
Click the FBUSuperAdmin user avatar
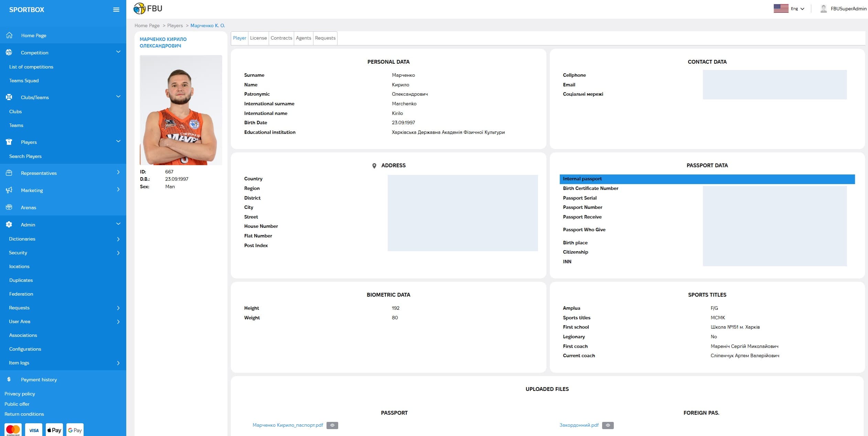823,9
